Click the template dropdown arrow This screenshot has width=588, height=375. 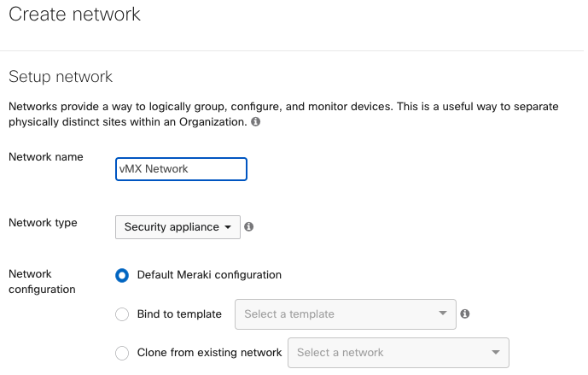443,313
